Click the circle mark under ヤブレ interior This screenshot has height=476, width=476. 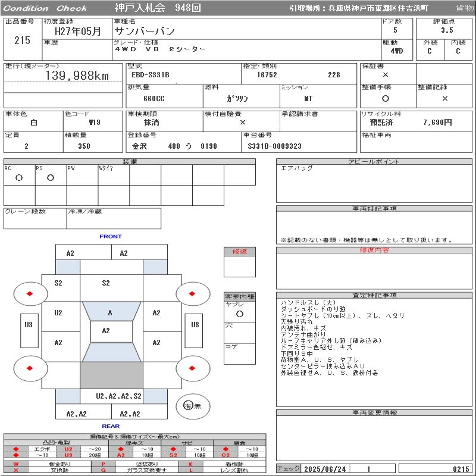coord(240,314)
